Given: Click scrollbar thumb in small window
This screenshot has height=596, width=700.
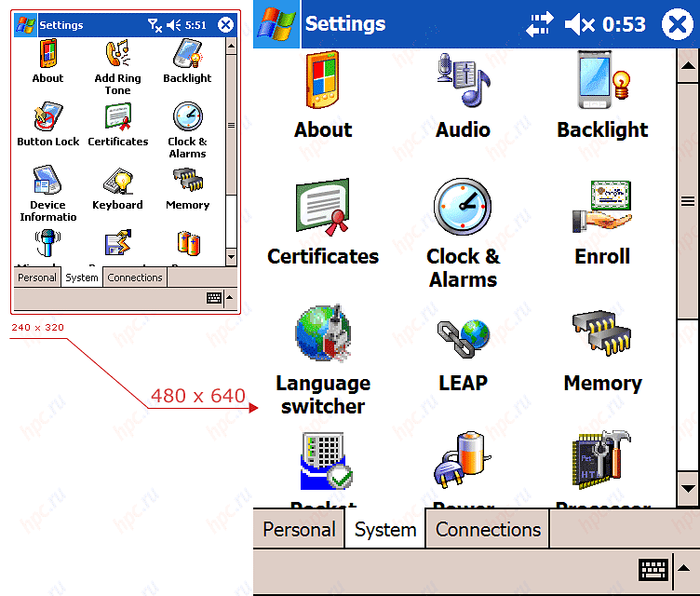Looking at the screenshot, I should (x=231, y=125).
